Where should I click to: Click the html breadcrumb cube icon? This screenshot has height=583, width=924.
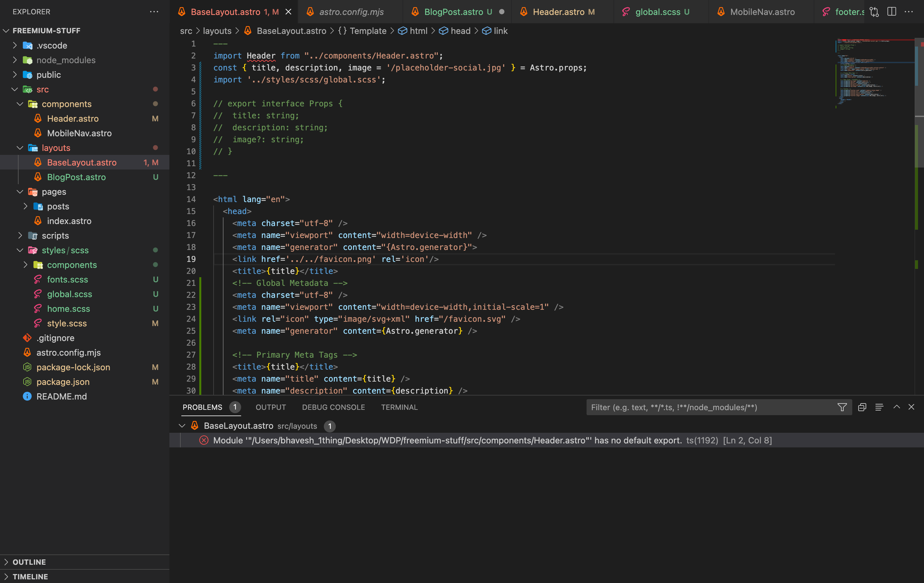pyautogui.click(x=402, y=31)
